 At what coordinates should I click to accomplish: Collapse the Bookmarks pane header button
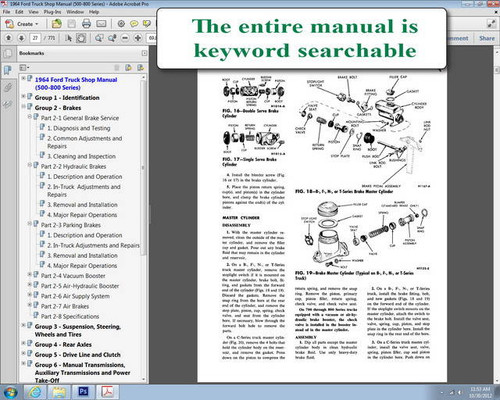[144, 53]
